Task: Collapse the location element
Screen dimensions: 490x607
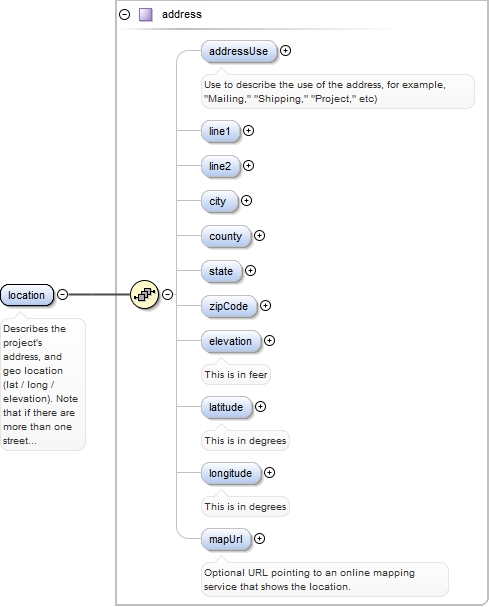Action: [x=62, y=295]
